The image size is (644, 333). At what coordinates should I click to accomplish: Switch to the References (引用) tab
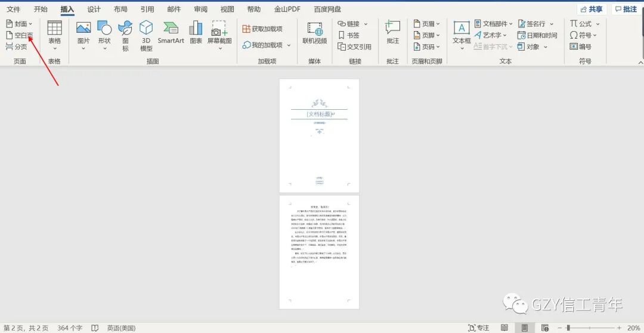(147, 9)
